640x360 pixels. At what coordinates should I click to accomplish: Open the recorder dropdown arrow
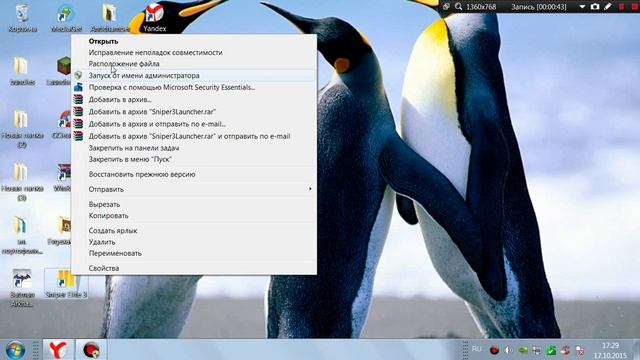coord(582,7)
